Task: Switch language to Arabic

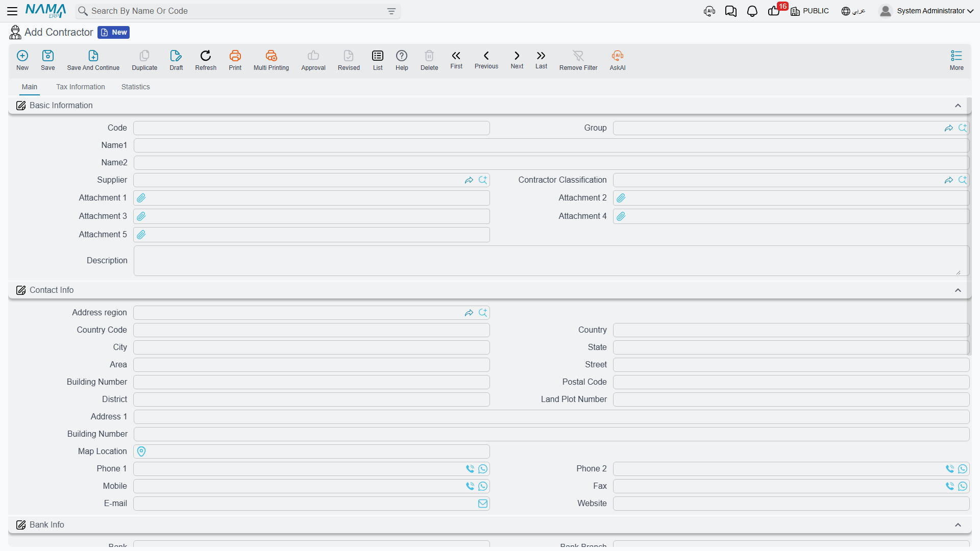Action: point(853,11)
